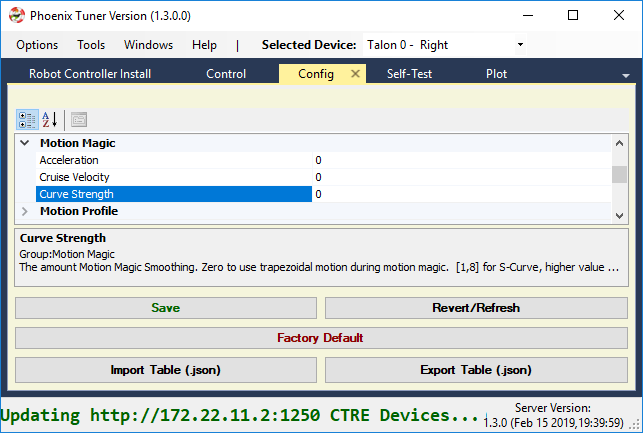This screenshot has height=433, width=643.
Task: Open the Tools menu
Action: pyautogui.click(x=91, y=45)
